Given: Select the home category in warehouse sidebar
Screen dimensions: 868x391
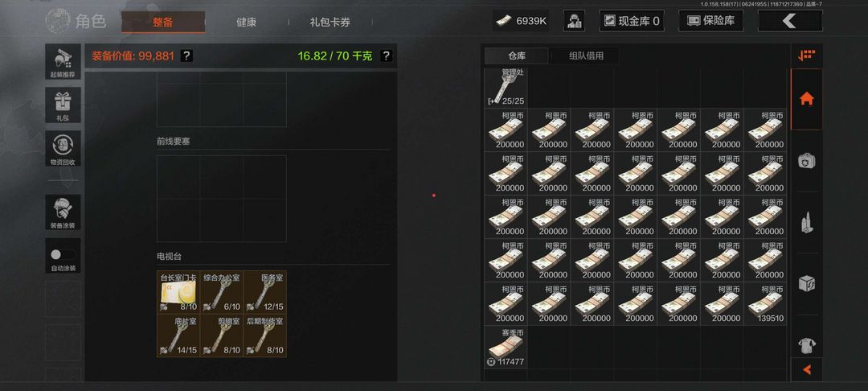Looking at the screenshot, I should [x=807, y=99].
